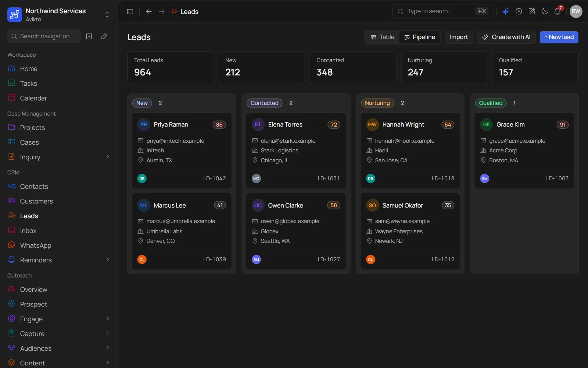
Task: Click the New lead button
Action: 559,37
